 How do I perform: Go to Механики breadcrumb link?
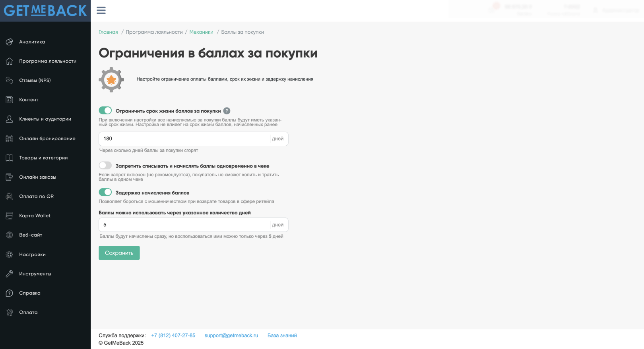201,32
